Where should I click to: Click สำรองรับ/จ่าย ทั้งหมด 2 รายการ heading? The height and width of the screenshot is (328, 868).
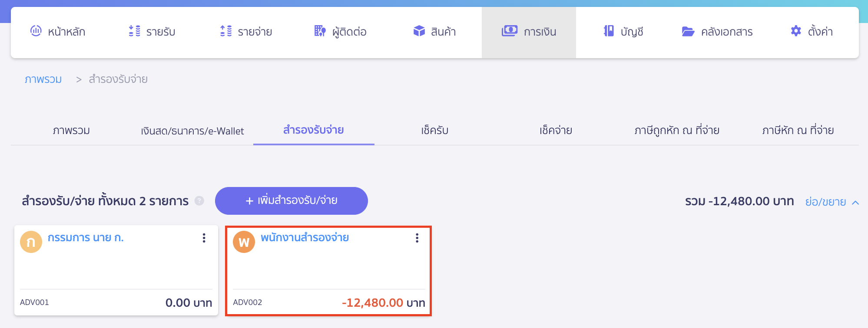pos(105,201)
